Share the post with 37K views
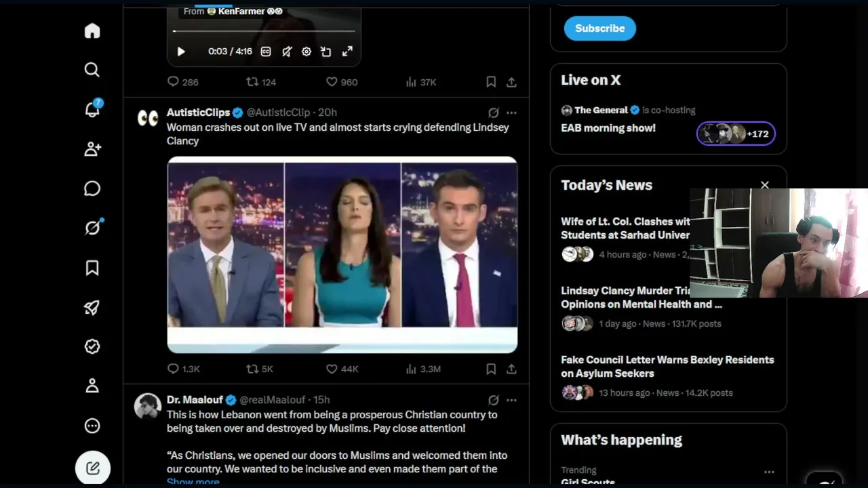The width and height of the screenshot is (868, 488). coord(511,82)
